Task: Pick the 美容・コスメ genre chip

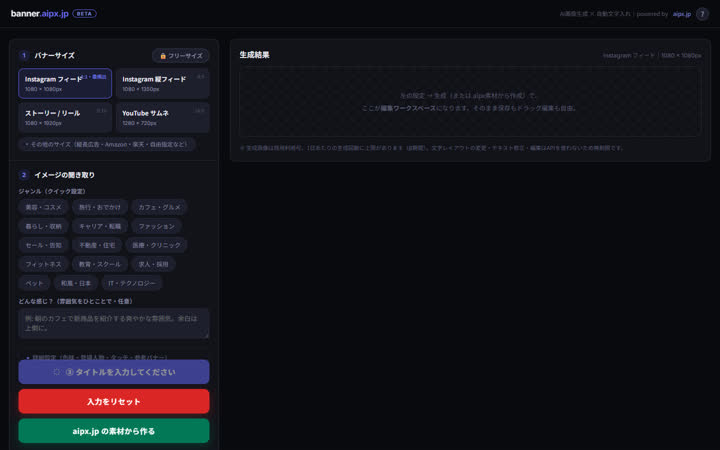Action: click(43, 207)
